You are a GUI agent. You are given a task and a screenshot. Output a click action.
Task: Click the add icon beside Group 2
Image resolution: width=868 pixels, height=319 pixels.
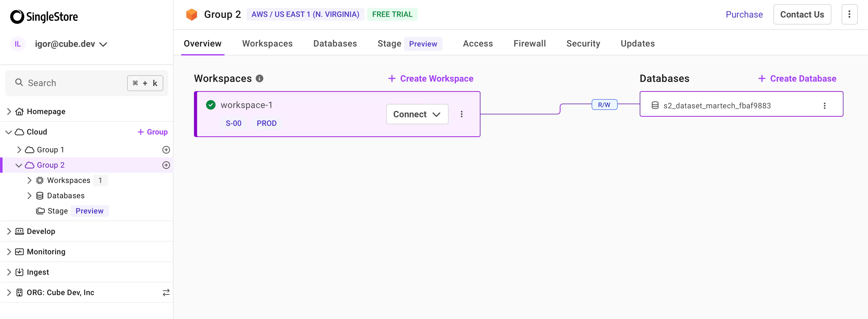166,165
